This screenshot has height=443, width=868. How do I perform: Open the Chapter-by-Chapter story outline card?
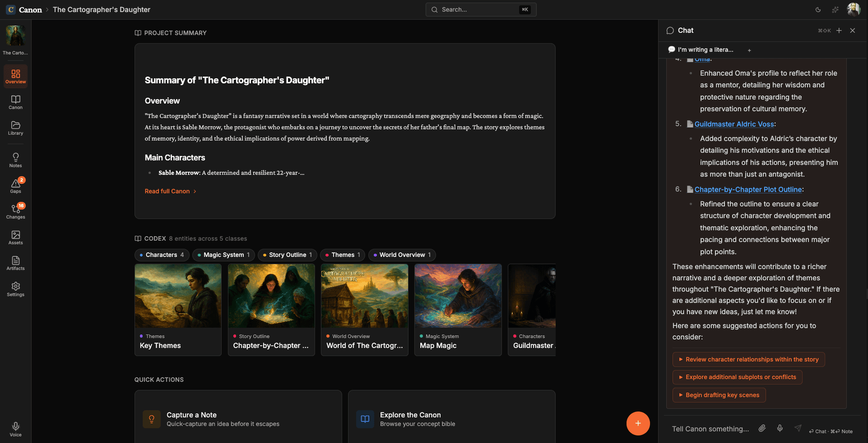point(271,310)
